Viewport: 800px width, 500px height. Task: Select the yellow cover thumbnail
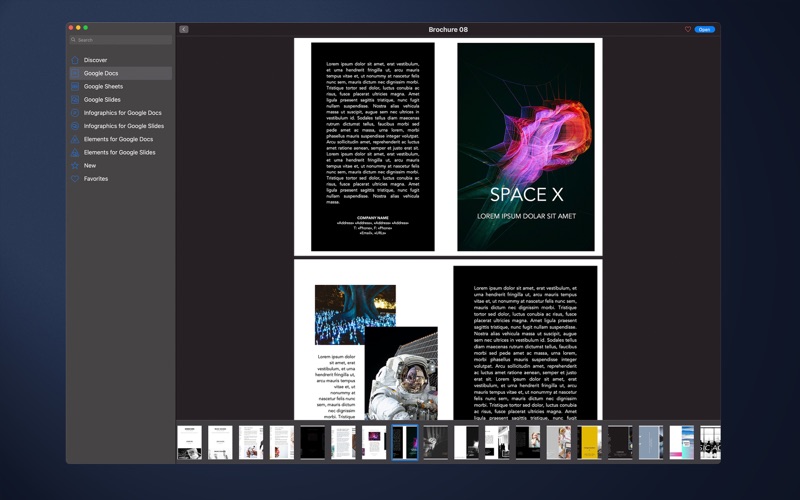[589, 442]
